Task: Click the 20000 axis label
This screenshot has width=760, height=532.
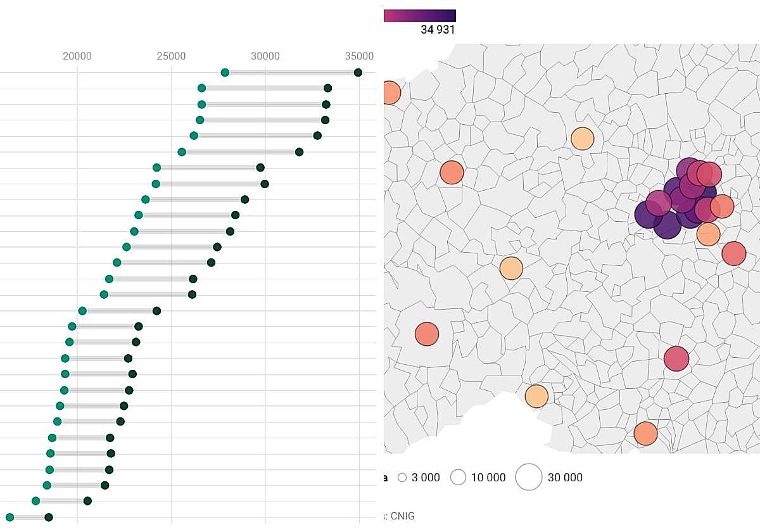Action: click(x=77, y=56)
